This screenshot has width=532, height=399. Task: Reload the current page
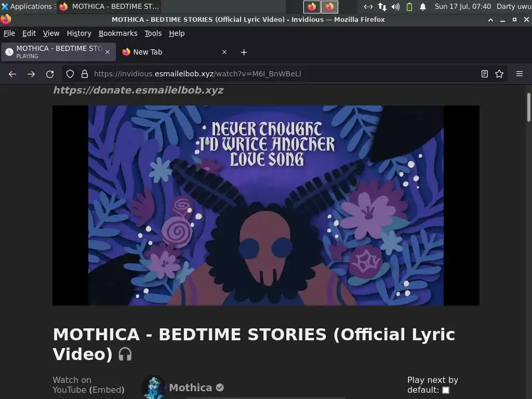pos(50,74)
